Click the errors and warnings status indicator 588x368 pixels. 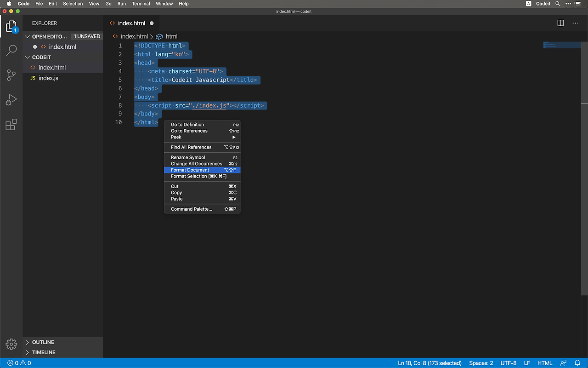19,363
